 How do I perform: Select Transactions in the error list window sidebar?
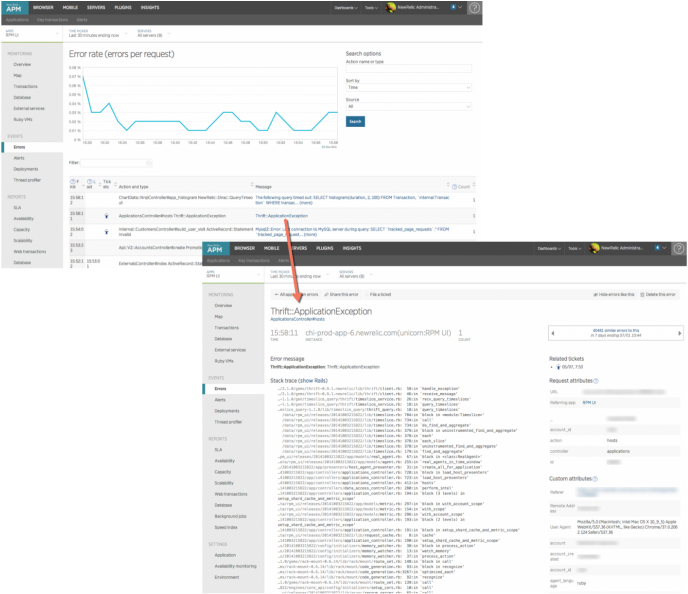coord(25,86)
